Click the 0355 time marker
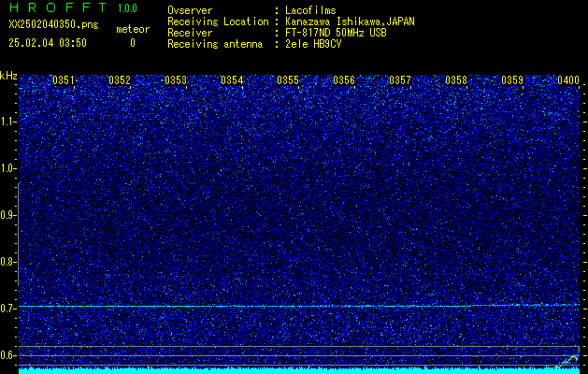Viewport: 588px width, 374px height. tap(288, 80)
